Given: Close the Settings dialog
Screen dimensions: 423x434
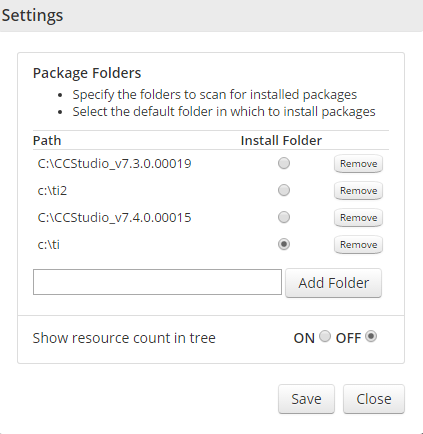Looking at the screenshot, I should tap(374, 399).
